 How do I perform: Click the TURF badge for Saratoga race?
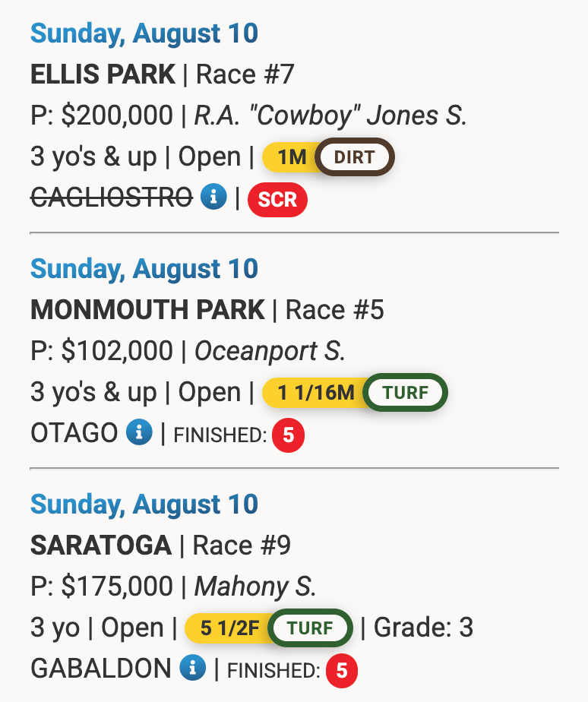click(311, 629)
